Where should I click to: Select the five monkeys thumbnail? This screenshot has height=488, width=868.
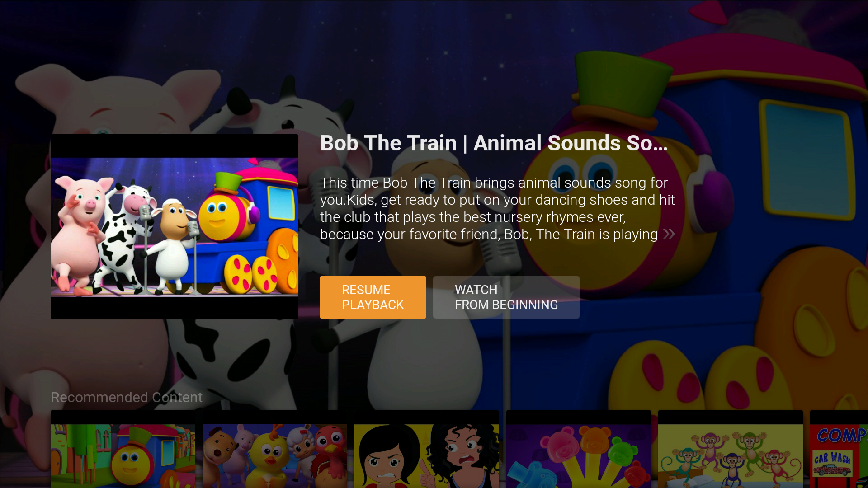pyautogui.click(x=731, y=449)
